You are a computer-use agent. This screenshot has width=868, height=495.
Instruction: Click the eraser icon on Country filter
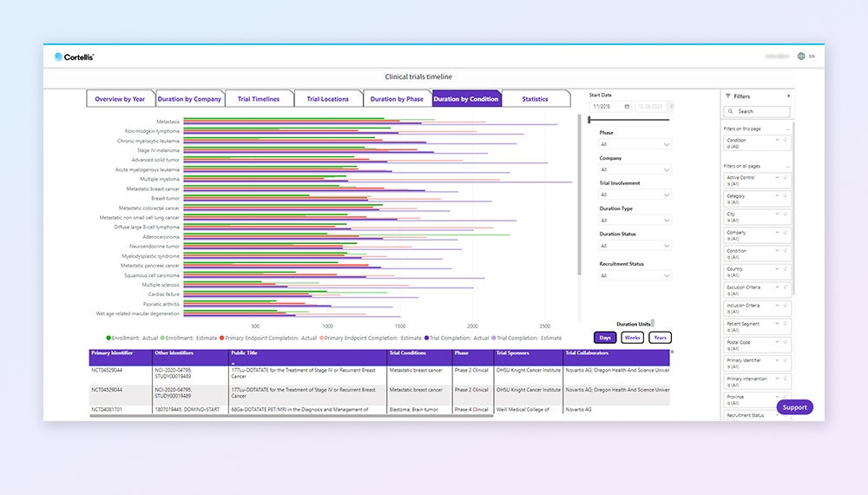click(786, 269)
